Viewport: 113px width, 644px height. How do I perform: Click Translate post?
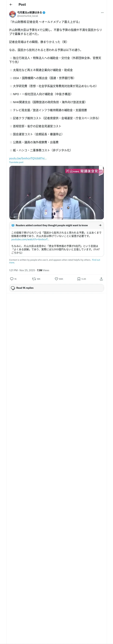[x=16, y=162]
